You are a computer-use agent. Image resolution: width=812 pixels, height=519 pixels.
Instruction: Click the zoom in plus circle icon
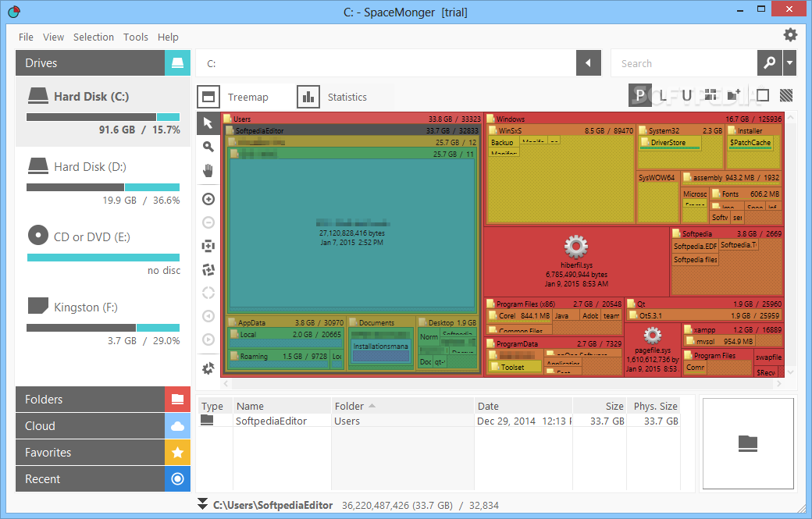[x=208, y=199]
